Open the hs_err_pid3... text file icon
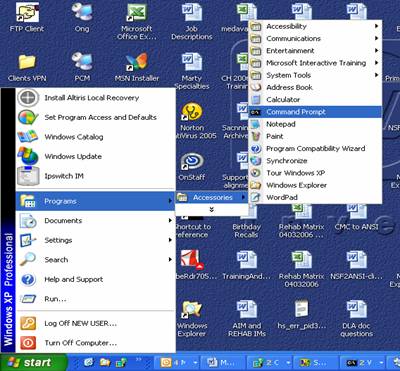The width and height of the screenshot is (400, 371). coord(302,315)
